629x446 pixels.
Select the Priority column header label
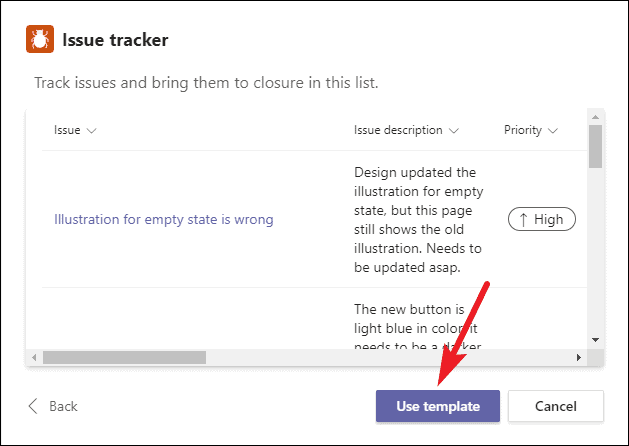tap(523, 130)
